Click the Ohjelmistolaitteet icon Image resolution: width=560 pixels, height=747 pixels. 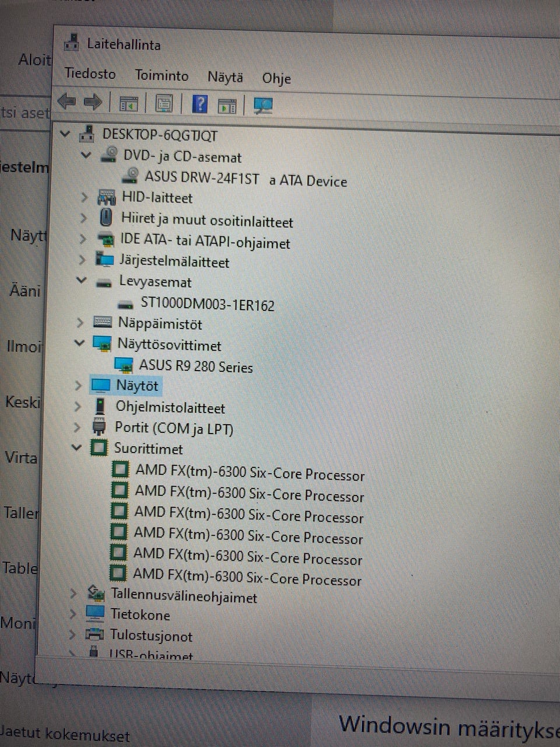point(100,406)
